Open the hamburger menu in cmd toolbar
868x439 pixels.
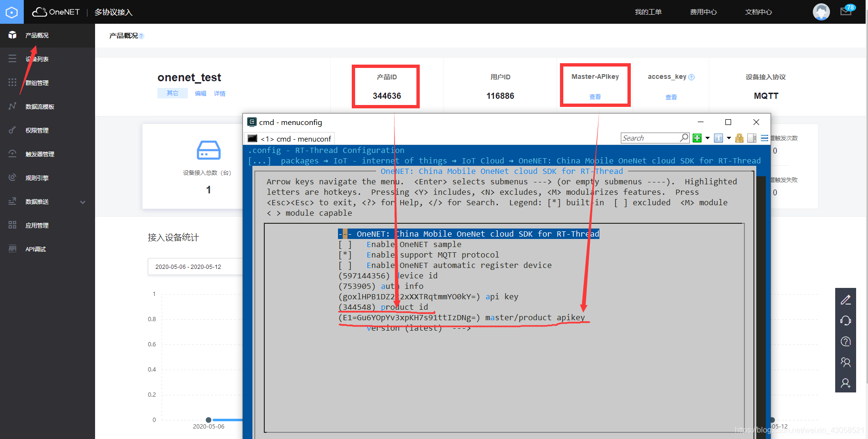[764, 138]
